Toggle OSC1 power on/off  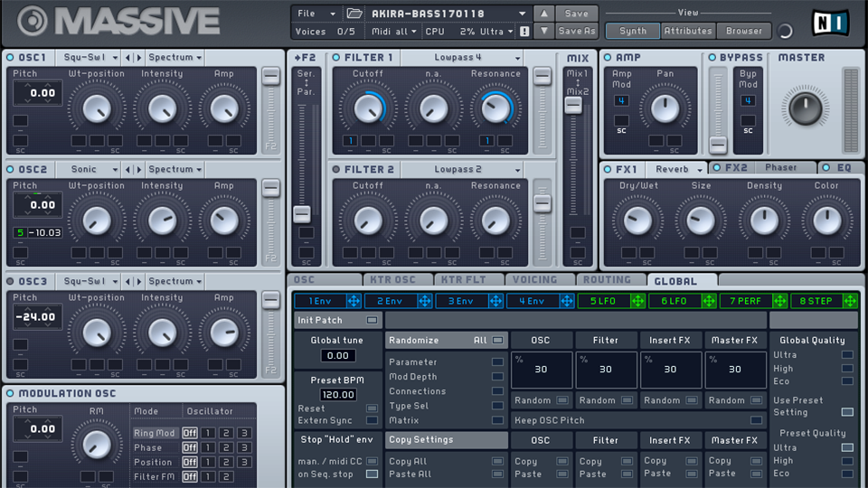point(10,58)
